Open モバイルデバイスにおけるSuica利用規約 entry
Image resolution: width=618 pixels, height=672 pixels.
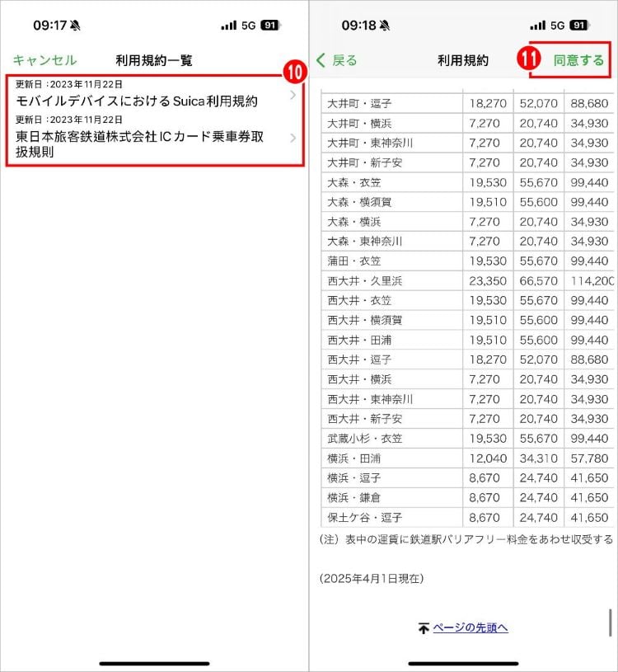(x=154, y=95)
